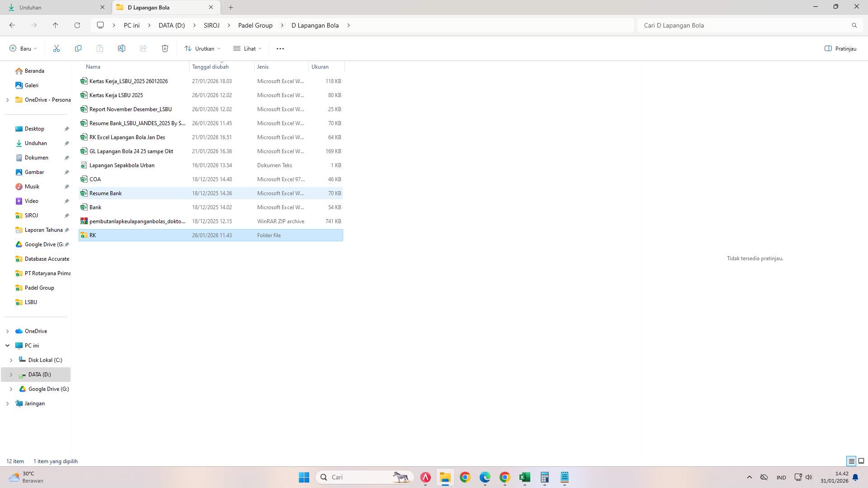Open the Lihat view dropdown
The width and height of the screenshot is (868, 488).
[247, 48]
